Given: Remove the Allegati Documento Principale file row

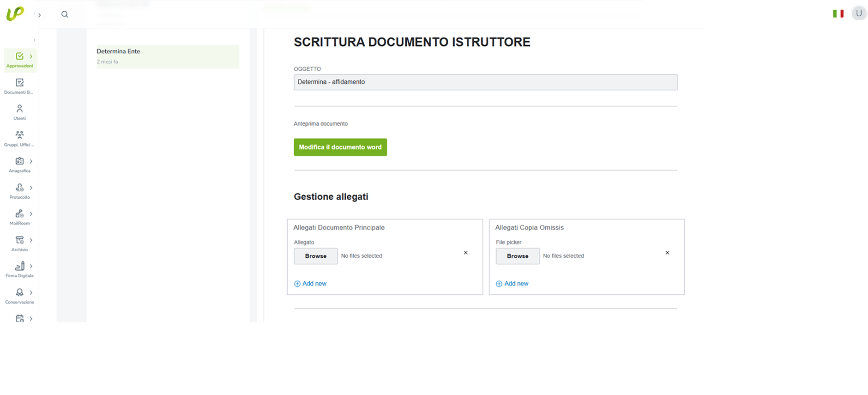Looking at the screenshot, I should click(x=465, y=253).
